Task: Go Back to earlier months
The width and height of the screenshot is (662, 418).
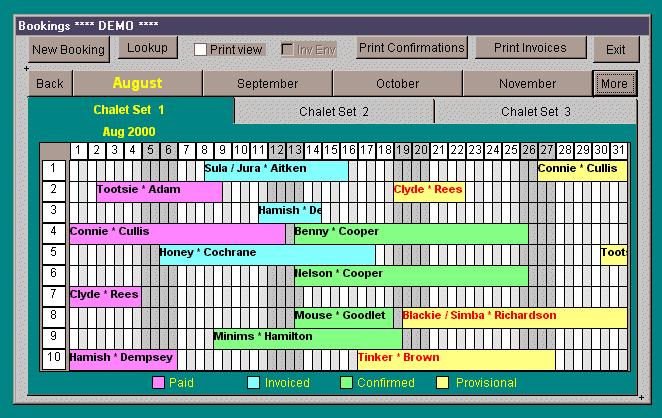Action: point(50,84)
